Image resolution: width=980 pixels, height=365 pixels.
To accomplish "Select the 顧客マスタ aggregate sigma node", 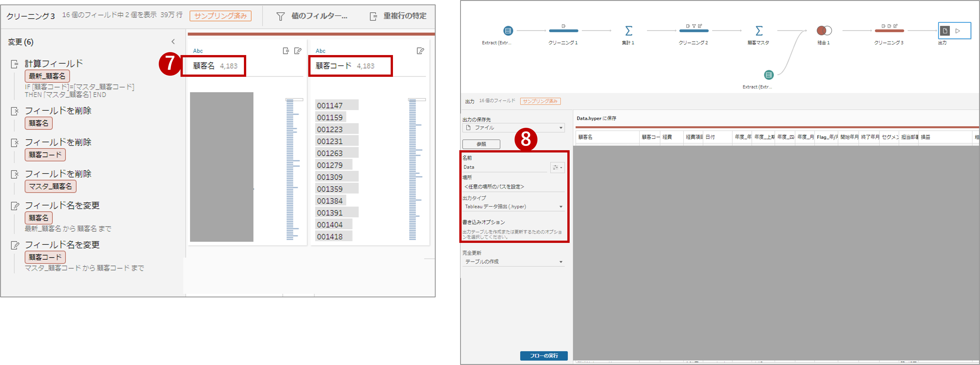I will [758, 30].
